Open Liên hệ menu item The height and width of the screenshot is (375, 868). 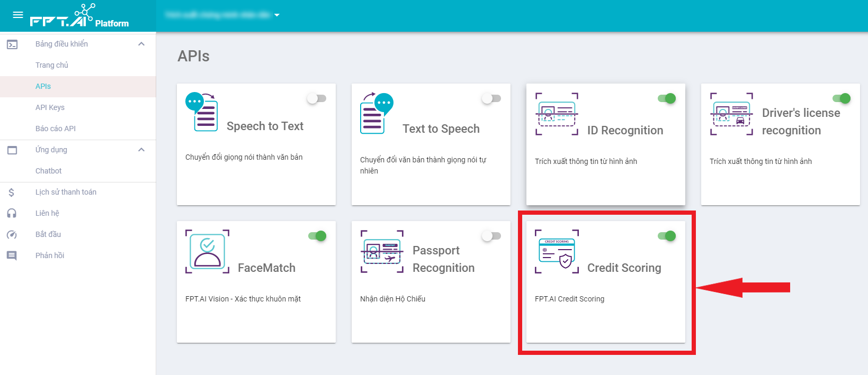78,213
